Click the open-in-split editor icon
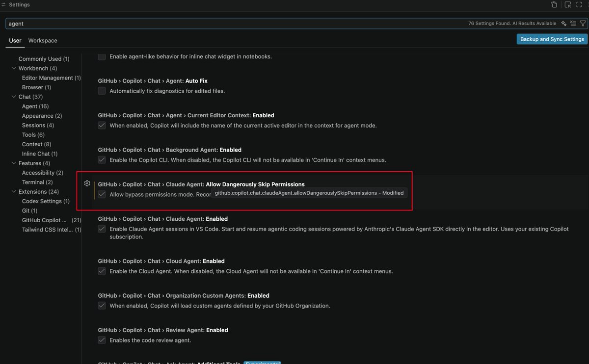Screen dimensions: 589x364 568,5
